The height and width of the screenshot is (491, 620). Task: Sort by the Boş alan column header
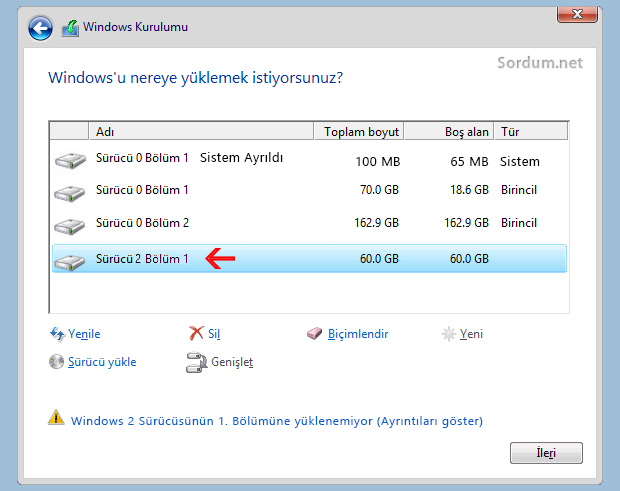click(x=449, y=131)
